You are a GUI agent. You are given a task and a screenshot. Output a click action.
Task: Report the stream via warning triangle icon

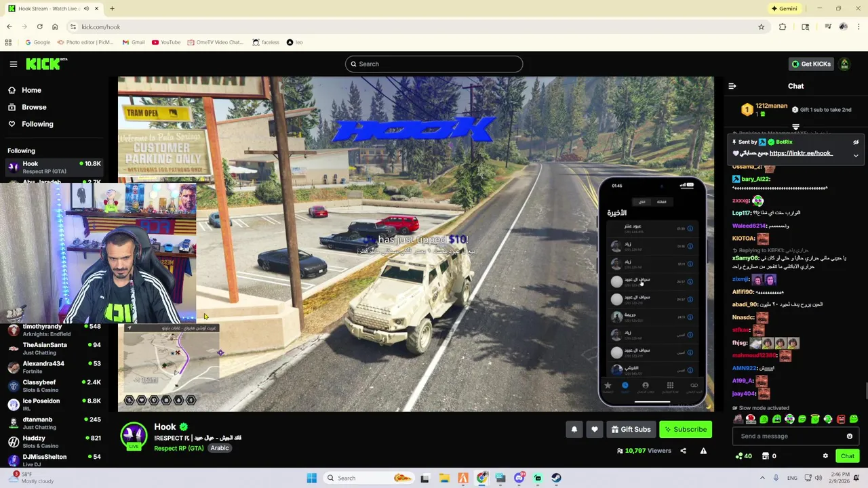tap(703, 451)
